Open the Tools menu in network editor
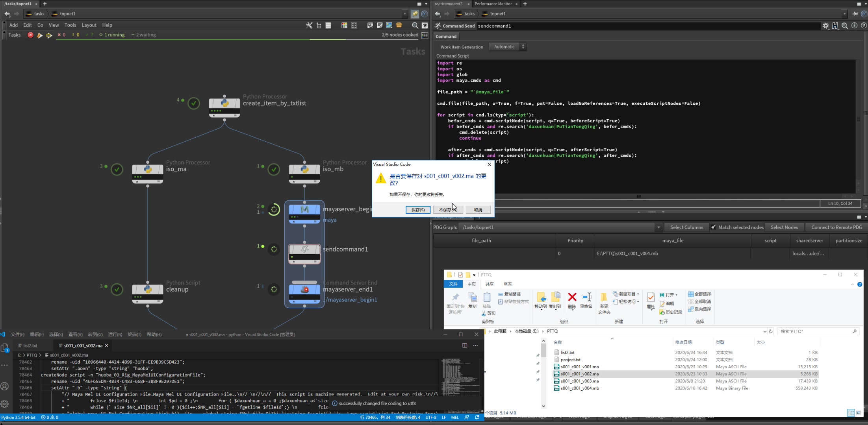 click(x=70, y=25)
